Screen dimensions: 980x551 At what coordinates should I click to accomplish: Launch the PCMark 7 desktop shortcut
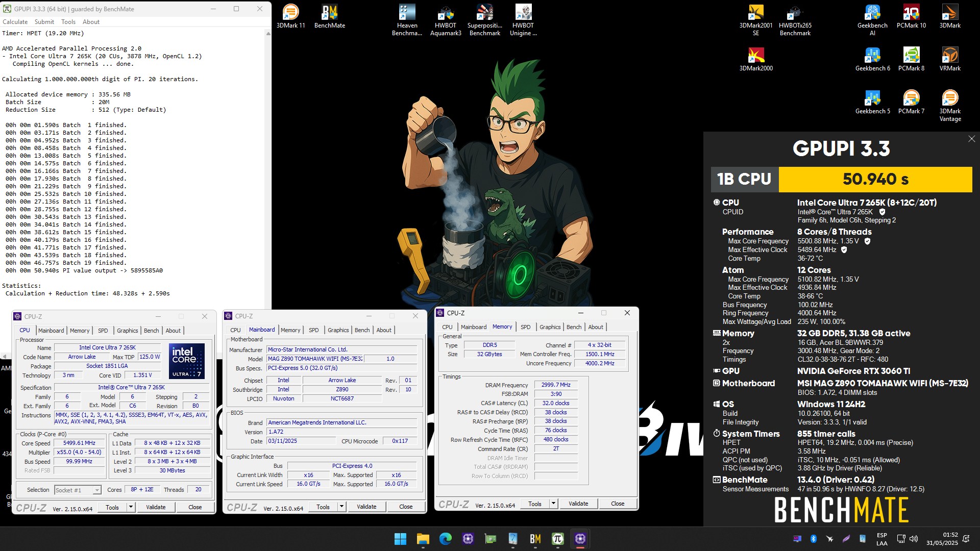[911, 102]
